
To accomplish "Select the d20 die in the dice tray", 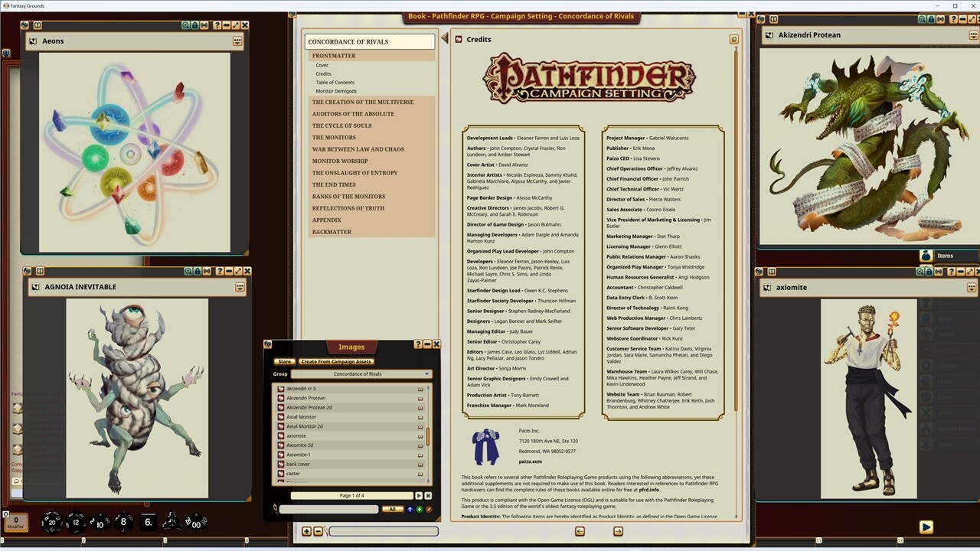I will click(x=51, y=523).
